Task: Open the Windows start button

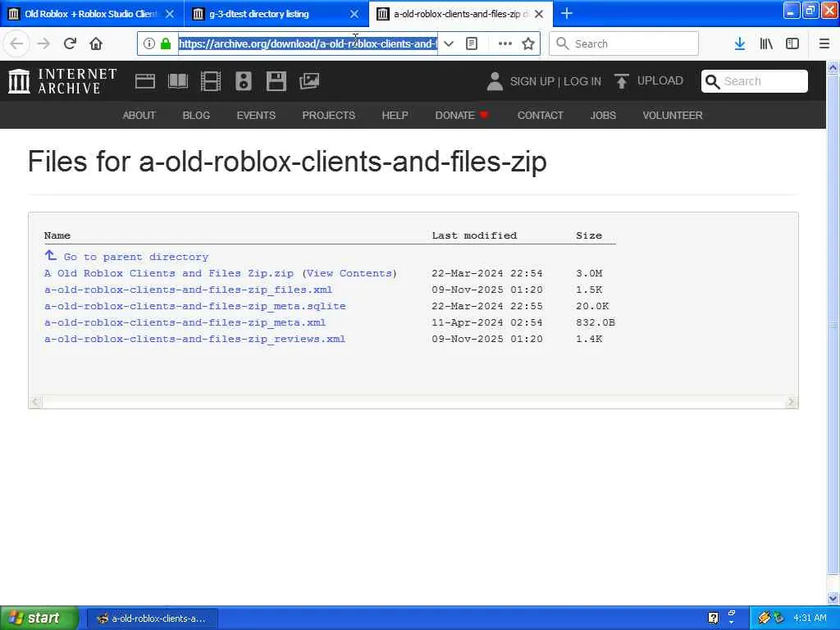Action: click(39, 618)
